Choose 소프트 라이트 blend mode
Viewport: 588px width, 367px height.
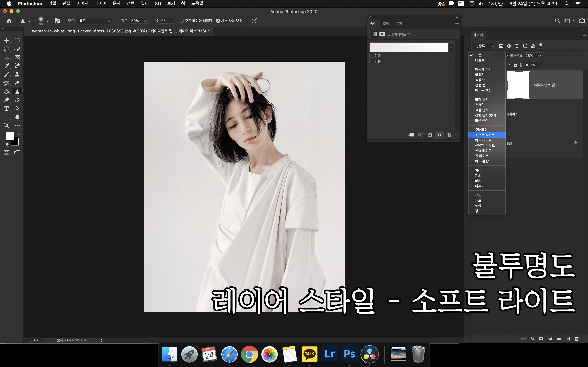[485, 135]
